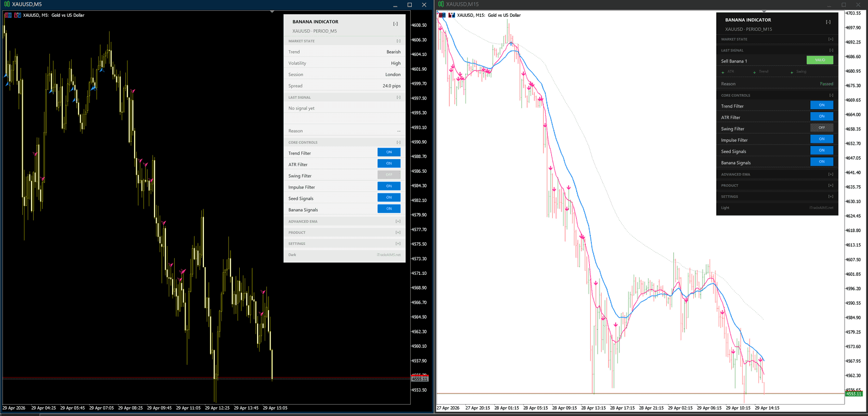868x416 pixels.
Task: Click the XAUUSD,M5 window title chart icon
Action: click(x=7, y=4)
